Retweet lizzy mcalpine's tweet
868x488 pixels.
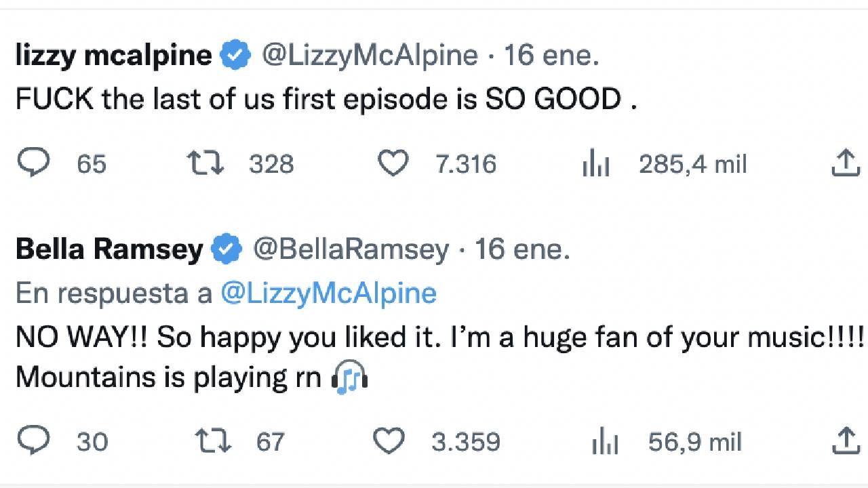click(205, 163)
